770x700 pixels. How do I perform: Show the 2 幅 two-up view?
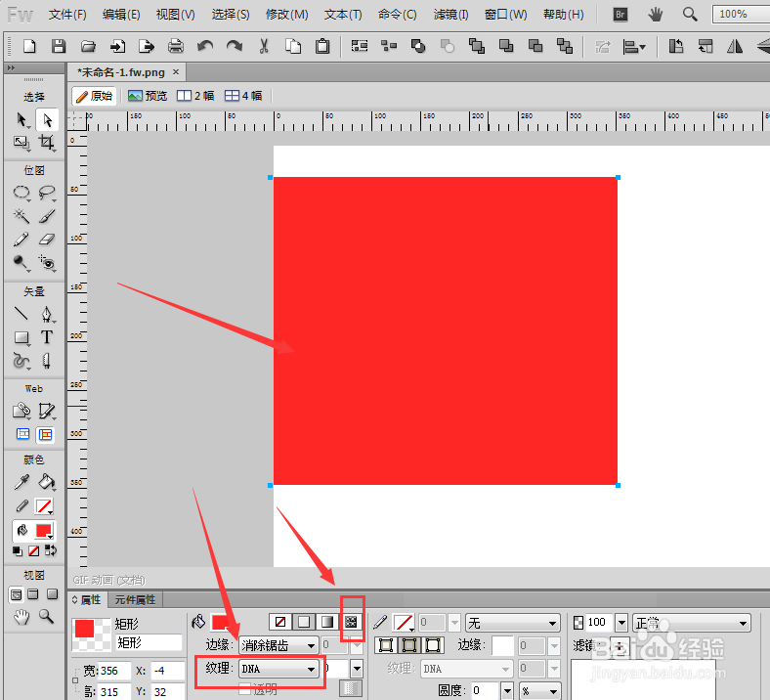[x=195, y=96]
